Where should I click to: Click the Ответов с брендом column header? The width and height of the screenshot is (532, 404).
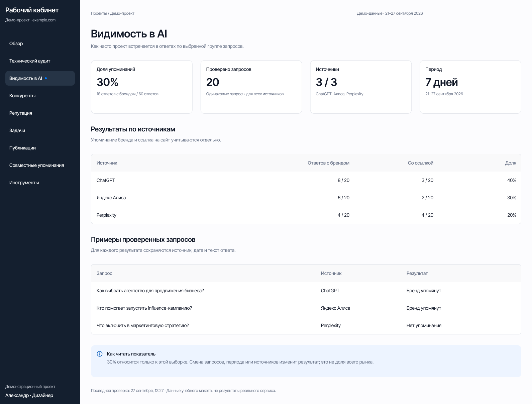328,163
